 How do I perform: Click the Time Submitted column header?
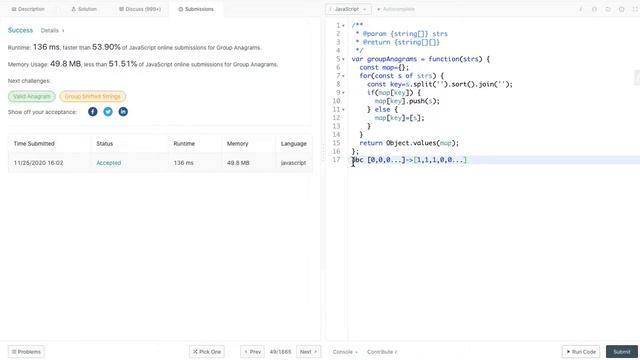(34, 144)
